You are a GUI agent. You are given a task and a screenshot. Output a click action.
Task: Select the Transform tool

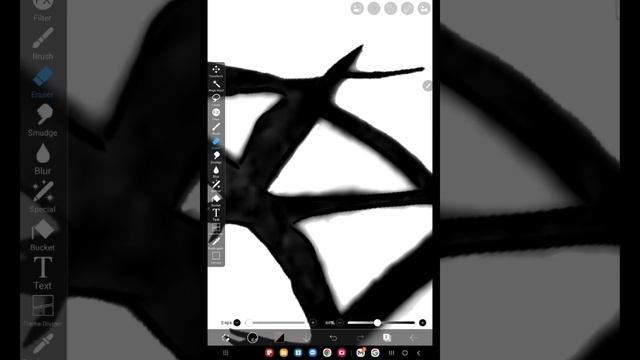pyautogui.click(x=216, y=70)
